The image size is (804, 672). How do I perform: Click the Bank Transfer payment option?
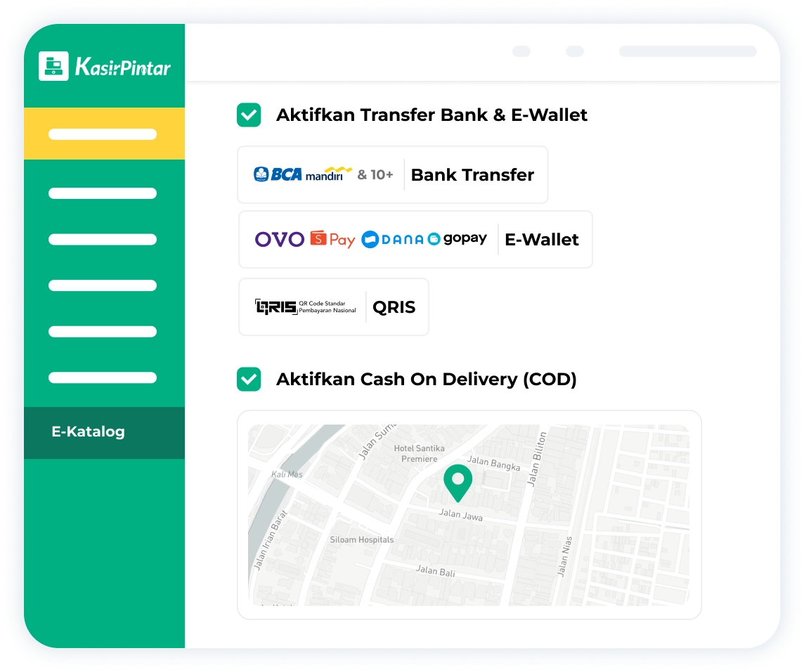(x=472, y=175)
